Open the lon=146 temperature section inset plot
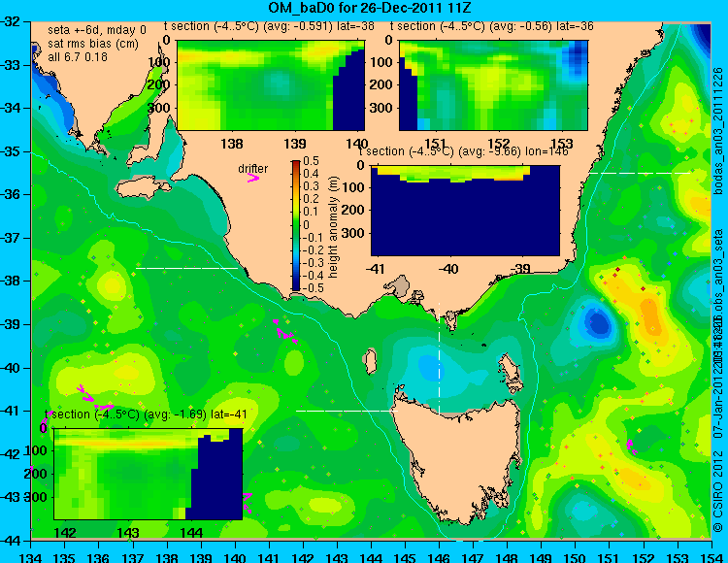This screenshot has height=563, width=728. tap(465, 211)
